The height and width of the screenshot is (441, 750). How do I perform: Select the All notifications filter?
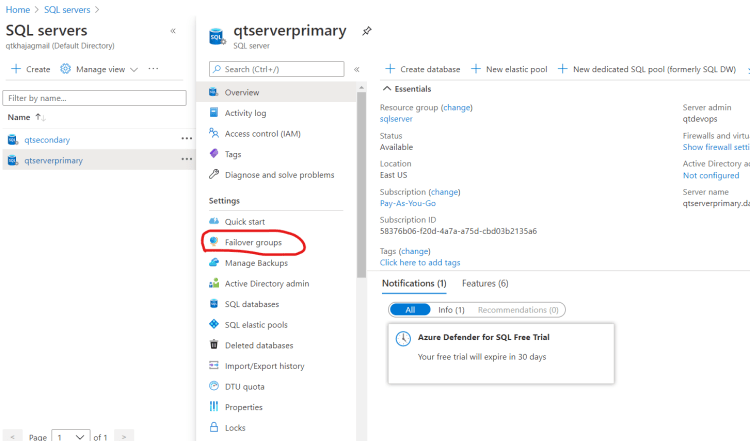coord(410,310)
